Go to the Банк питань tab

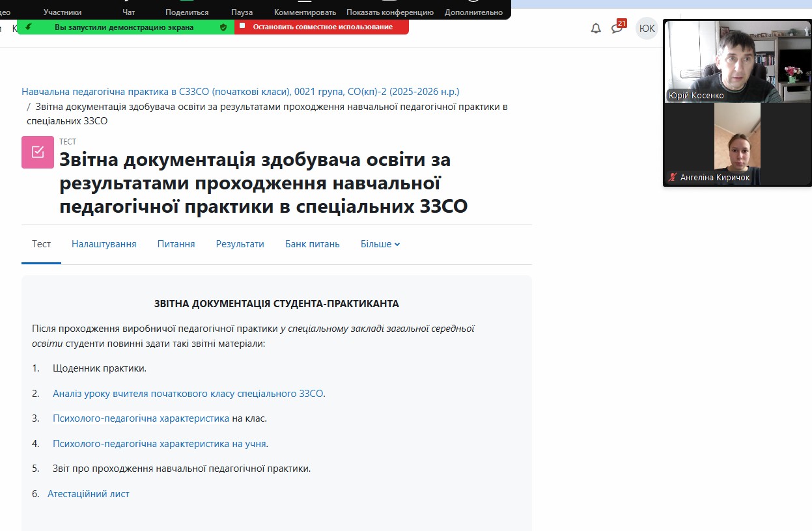313,244
